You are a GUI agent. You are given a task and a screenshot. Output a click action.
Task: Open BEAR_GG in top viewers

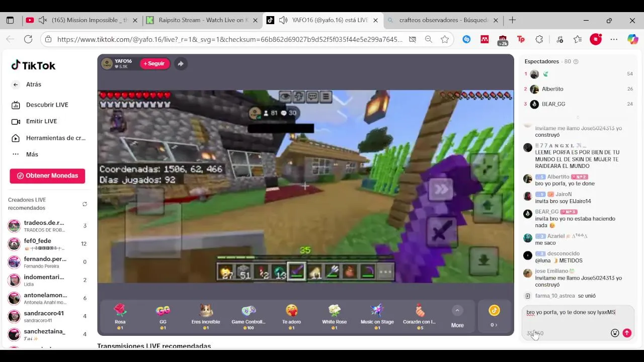coord(553,104)
